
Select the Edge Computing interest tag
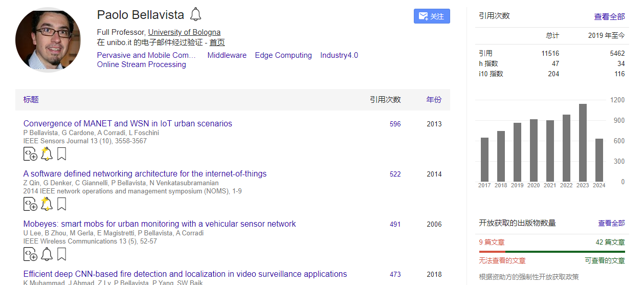[283, 55]
